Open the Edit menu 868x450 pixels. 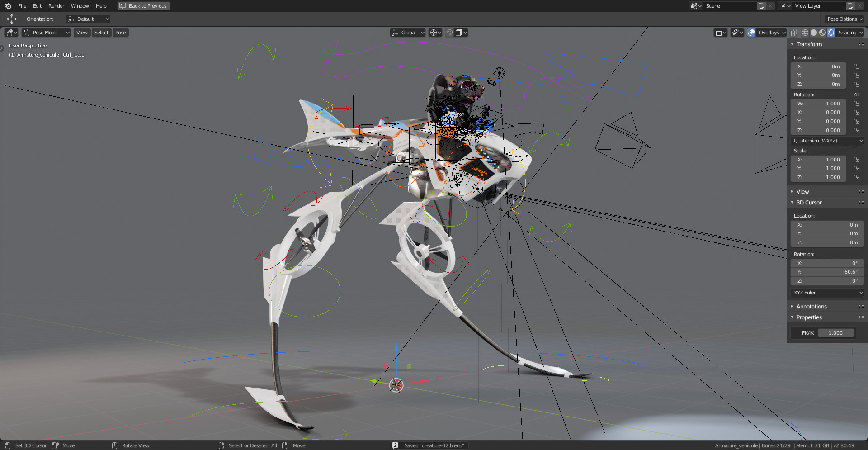pos(38,6)
